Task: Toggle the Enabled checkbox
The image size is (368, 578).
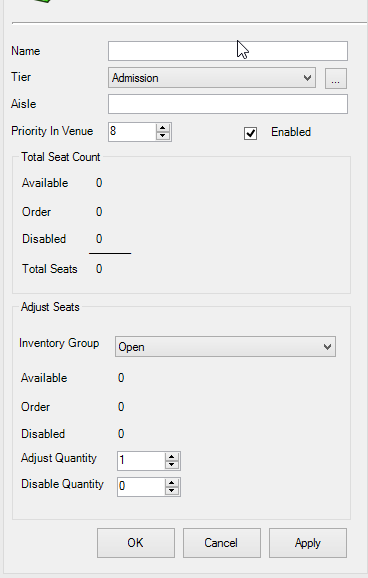Action: coord(250,133)
